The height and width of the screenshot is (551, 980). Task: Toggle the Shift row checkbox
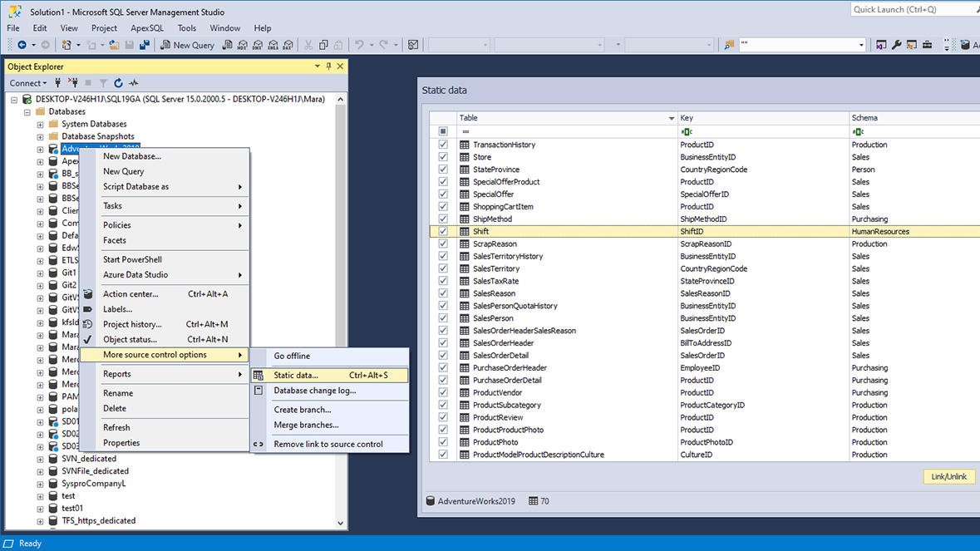(443, 231)
